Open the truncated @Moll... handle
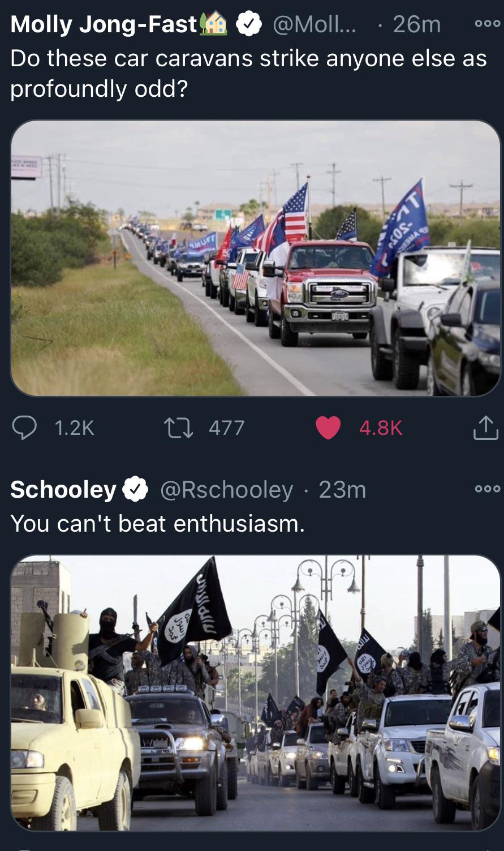Image resolution: width=504 pixels, height=851 pixels. coord(314,24)
